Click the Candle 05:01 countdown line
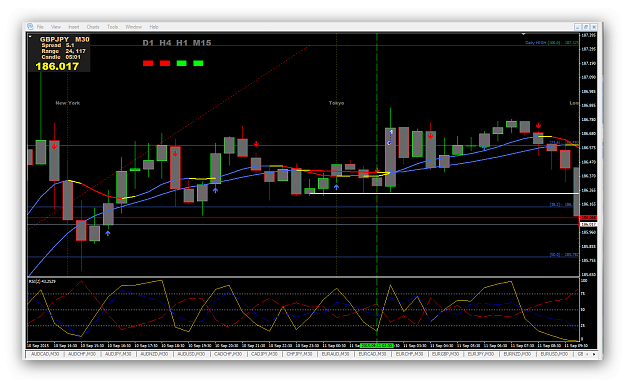 click(61, 57)
